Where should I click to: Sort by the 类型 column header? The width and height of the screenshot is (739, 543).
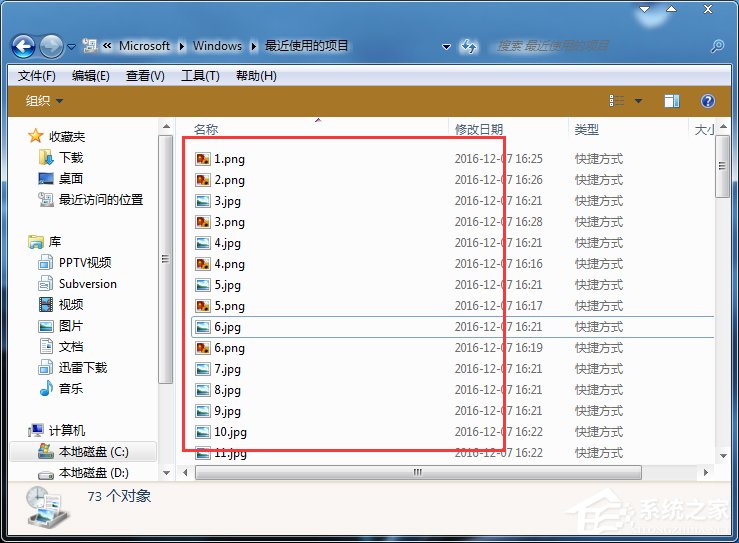point(587,129)
